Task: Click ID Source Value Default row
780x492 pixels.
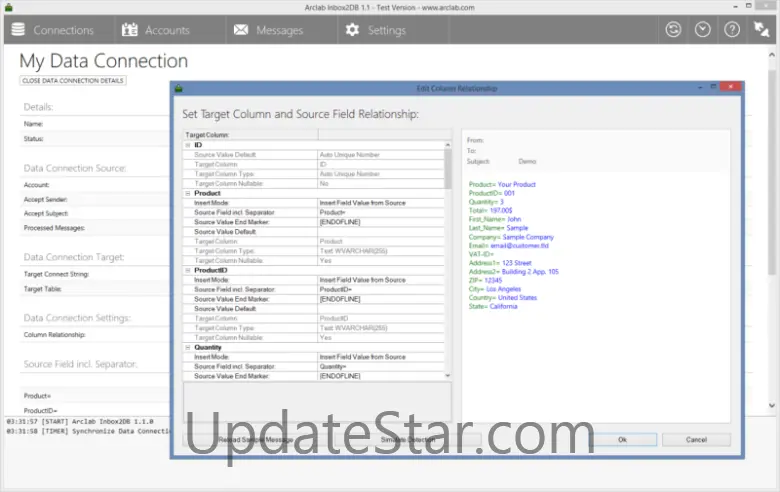Action: tap(313, 155)
